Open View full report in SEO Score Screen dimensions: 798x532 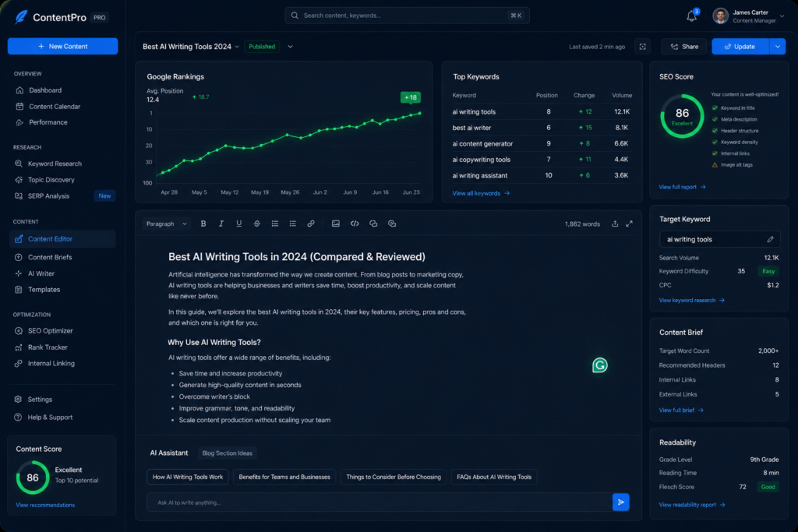pos(682,187)
